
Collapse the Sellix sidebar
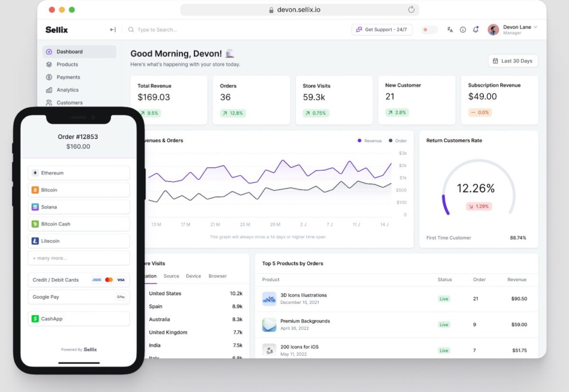click(x=112, y=29)
